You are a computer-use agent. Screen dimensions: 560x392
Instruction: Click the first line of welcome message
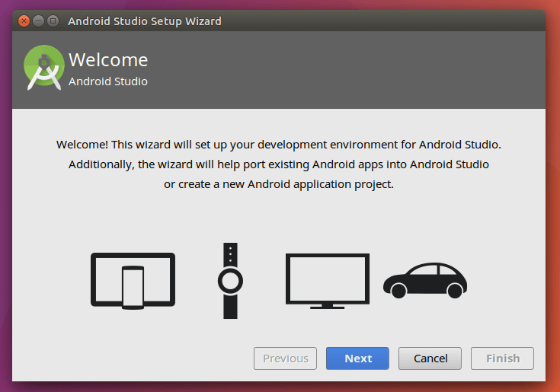279,144
